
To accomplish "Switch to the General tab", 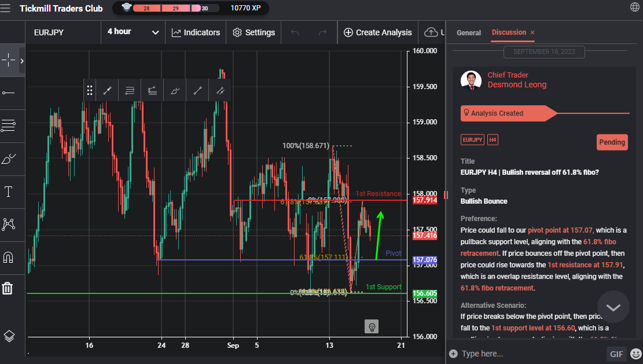I will tap(469, 33).
